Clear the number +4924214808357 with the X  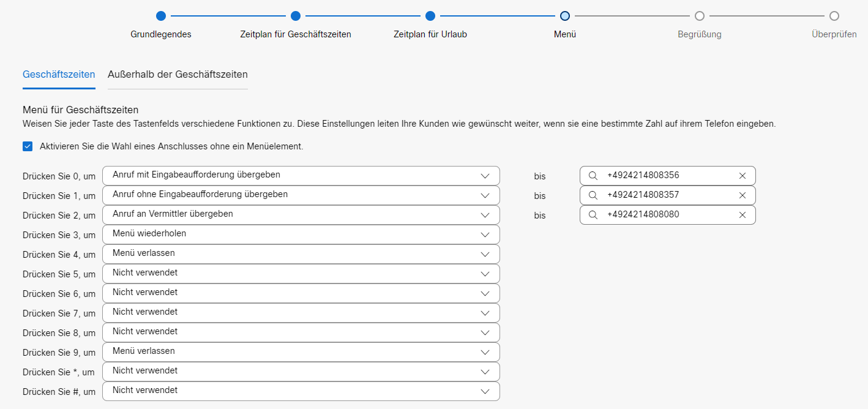(x=743, y=195)
